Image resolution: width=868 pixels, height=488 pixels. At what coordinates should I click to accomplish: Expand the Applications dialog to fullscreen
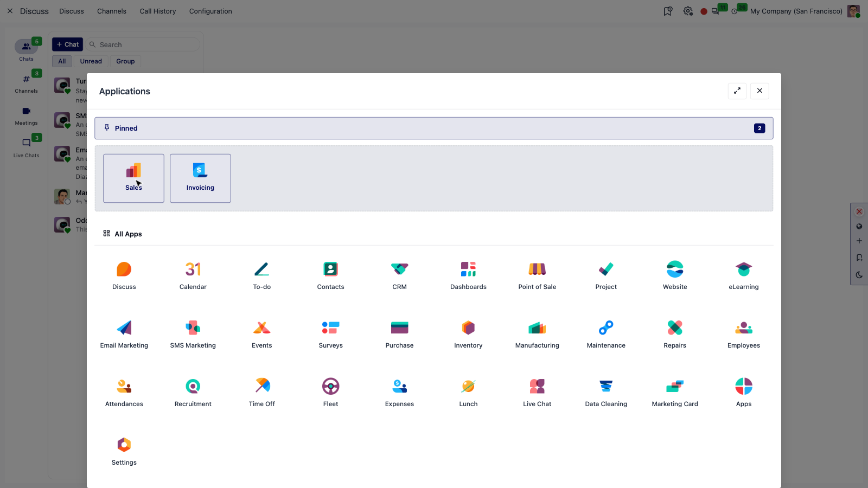(737, 91)
